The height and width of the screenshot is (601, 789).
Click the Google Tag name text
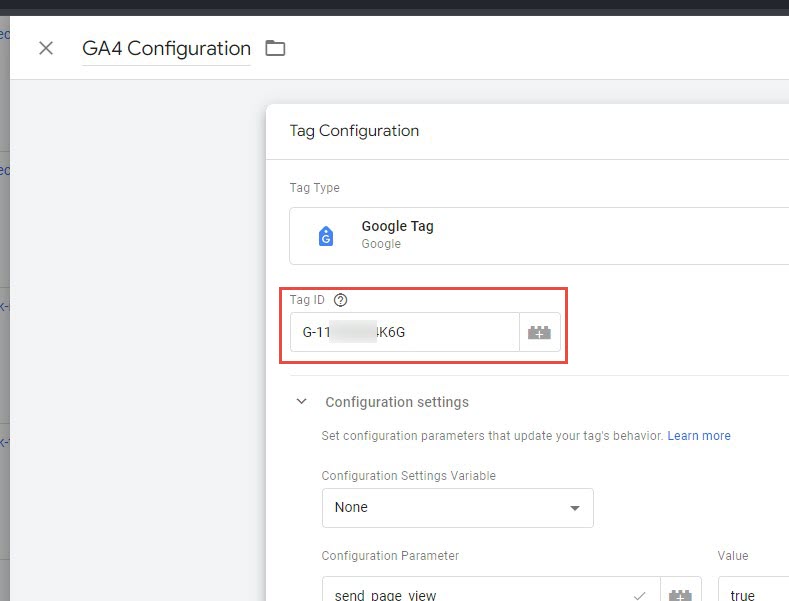pos(397,226)
